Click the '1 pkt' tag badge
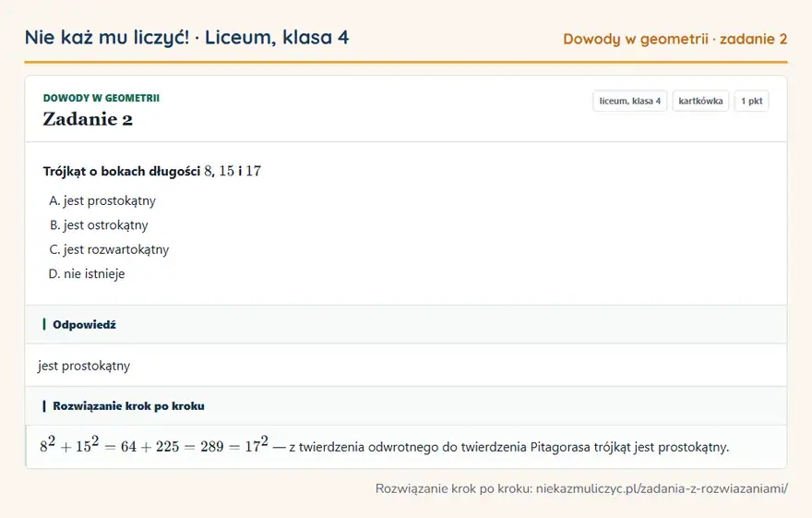 751,101
